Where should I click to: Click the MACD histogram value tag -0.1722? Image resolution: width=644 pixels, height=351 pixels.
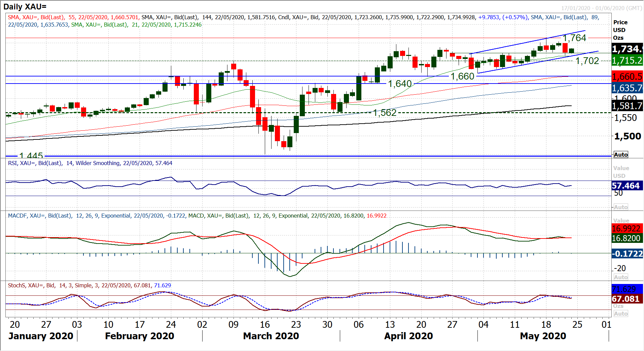[627, 254]
